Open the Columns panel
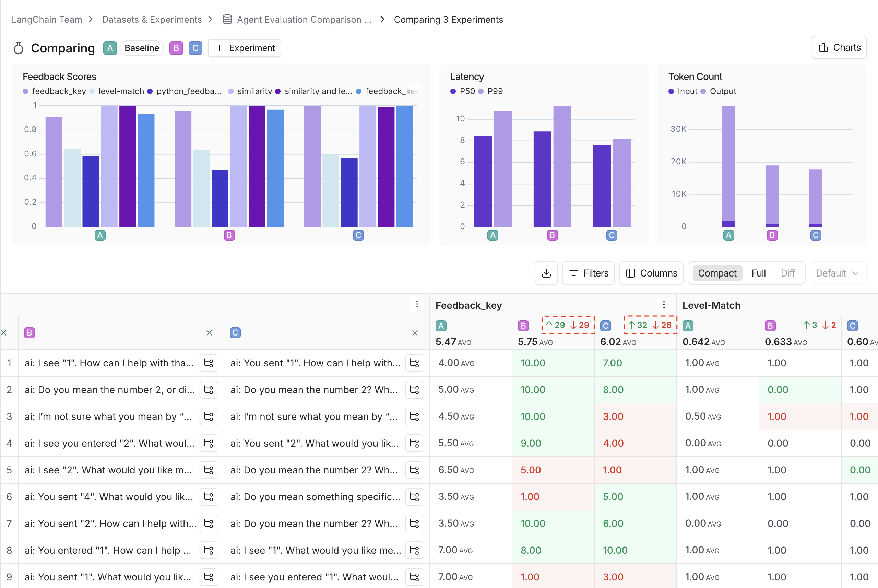 pos(651,273)
